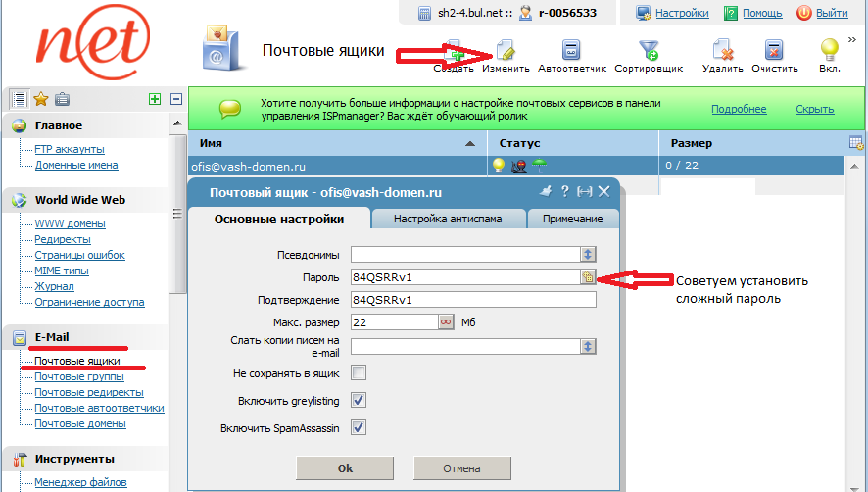Expand more toolbar actions chevron
The image size is (868, 492).
click(x=852, y=40)
